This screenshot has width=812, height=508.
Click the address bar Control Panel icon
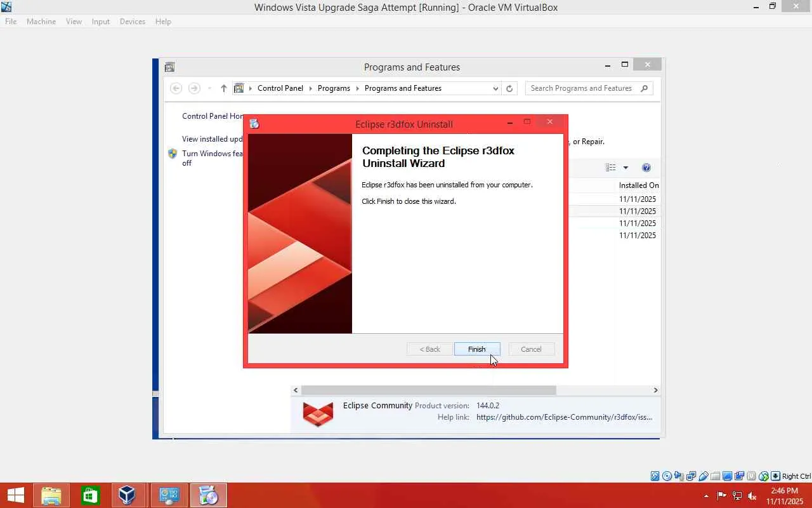point(239,88)
